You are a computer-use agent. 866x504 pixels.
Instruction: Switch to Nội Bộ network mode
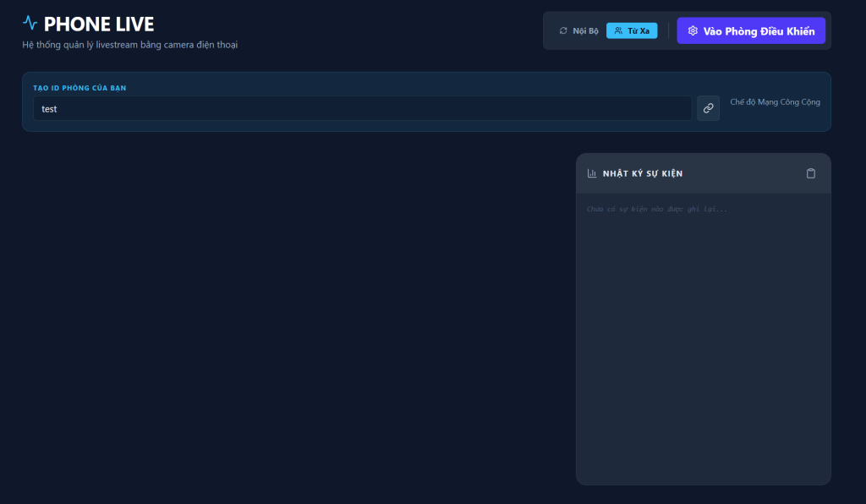(578, 31)
